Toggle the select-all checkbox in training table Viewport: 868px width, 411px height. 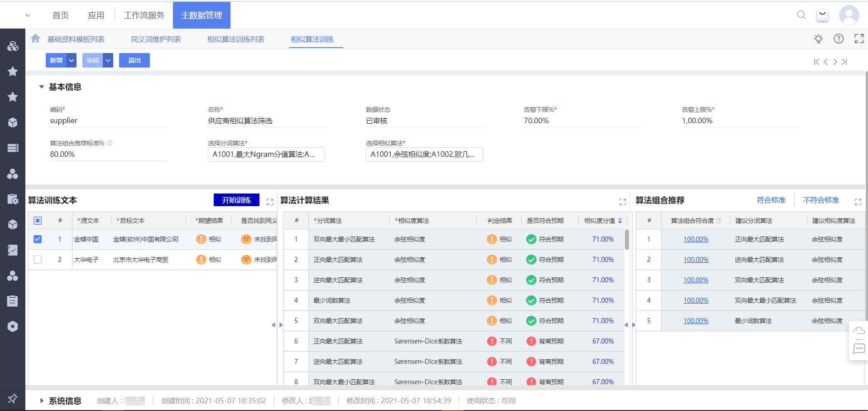click(x=38, y=221)
